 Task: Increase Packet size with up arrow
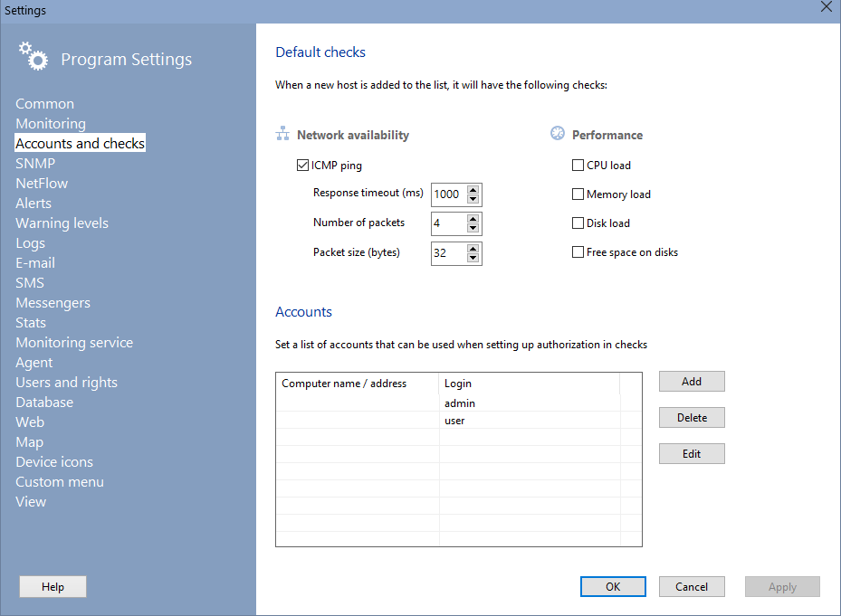point(473,248)
